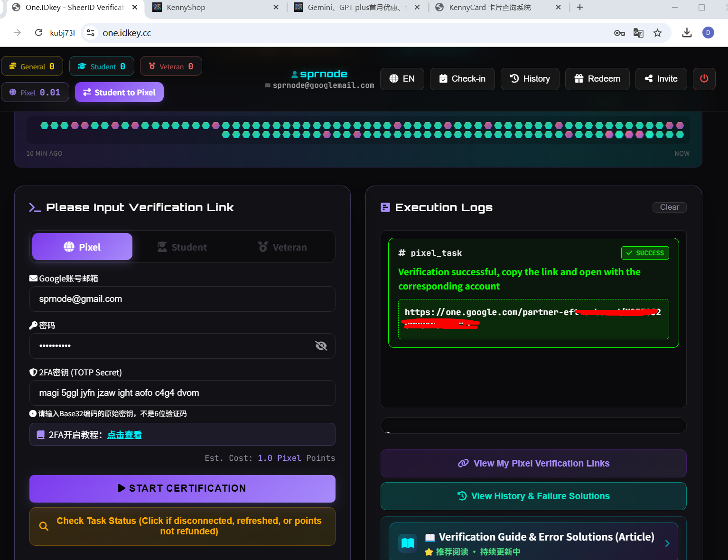The height and width of the screenshot is (560, 728).
Task: Click the Invite button
Action: coord(661,79)
